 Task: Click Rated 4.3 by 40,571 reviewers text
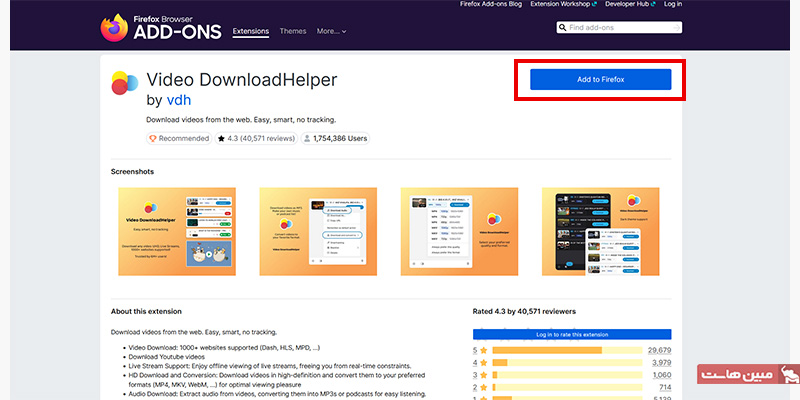coord(524,311)
